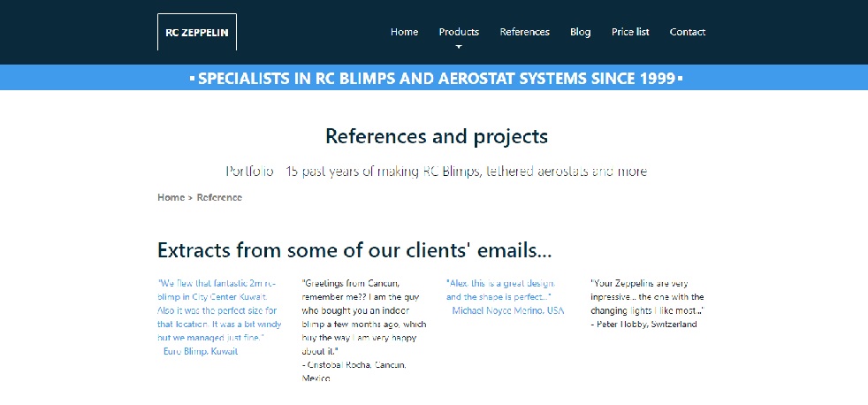Click the Reference breadcrumb item
This screenshot has width=868, height=405.
(219, 197)
